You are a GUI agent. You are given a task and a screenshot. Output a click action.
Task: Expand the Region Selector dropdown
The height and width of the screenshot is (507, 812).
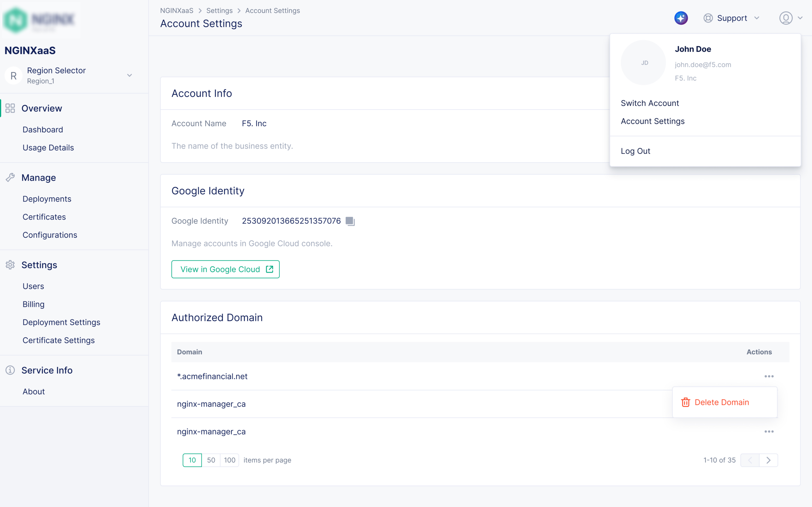129,75
